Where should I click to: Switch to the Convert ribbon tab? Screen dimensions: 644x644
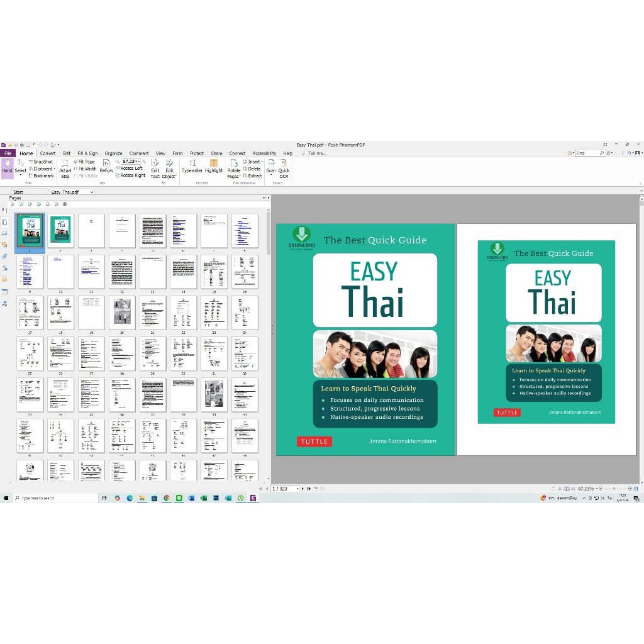point(48,153)
